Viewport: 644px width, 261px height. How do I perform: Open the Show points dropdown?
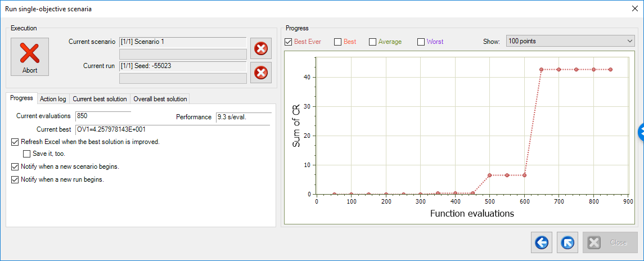(569, 41)
